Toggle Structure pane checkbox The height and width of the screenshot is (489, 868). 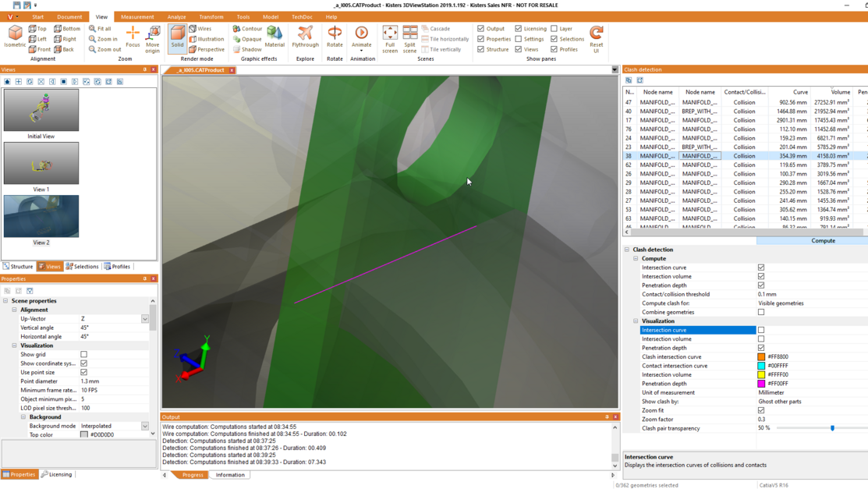tap(480, 49)
